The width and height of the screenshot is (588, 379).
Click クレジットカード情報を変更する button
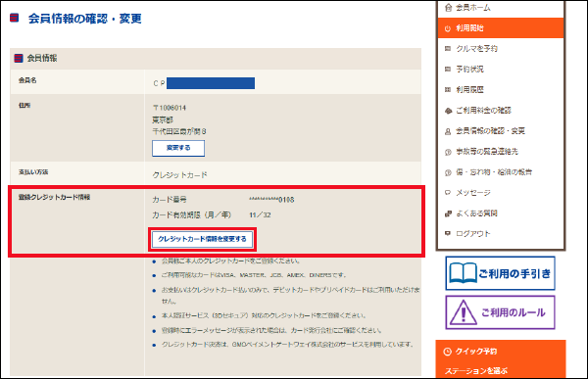pyautogui.click(x=202, y=239)
